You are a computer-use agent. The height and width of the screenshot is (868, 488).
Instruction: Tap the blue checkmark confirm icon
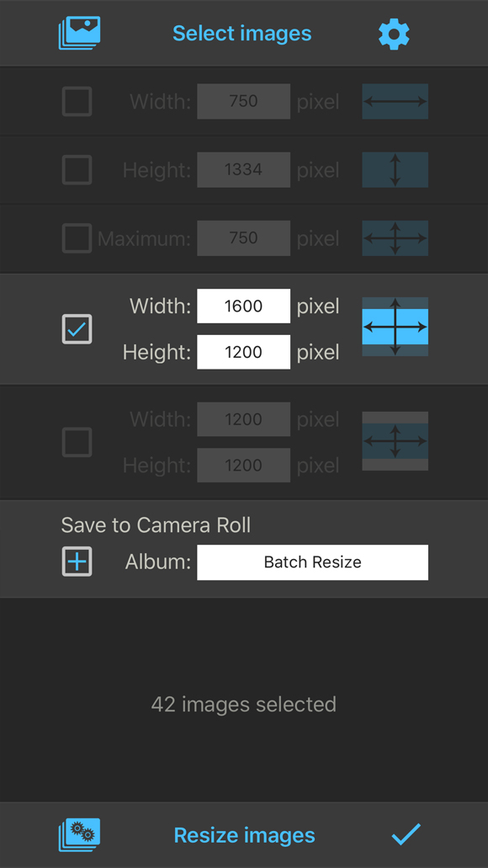pyautogui.click(x=406, y=835)
